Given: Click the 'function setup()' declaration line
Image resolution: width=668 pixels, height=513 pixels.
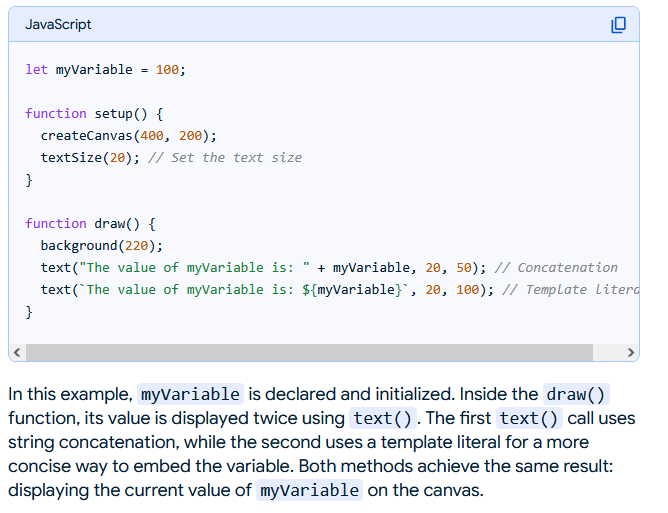Looking at the screenshot, I should pyautogui.click(x=94, y=114).
